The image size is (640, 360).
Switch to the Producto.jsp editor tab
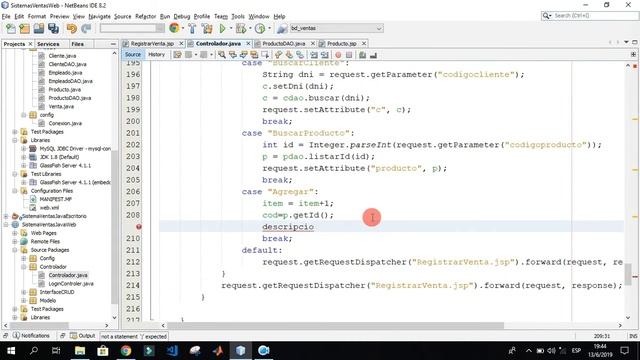coord(342,43)
